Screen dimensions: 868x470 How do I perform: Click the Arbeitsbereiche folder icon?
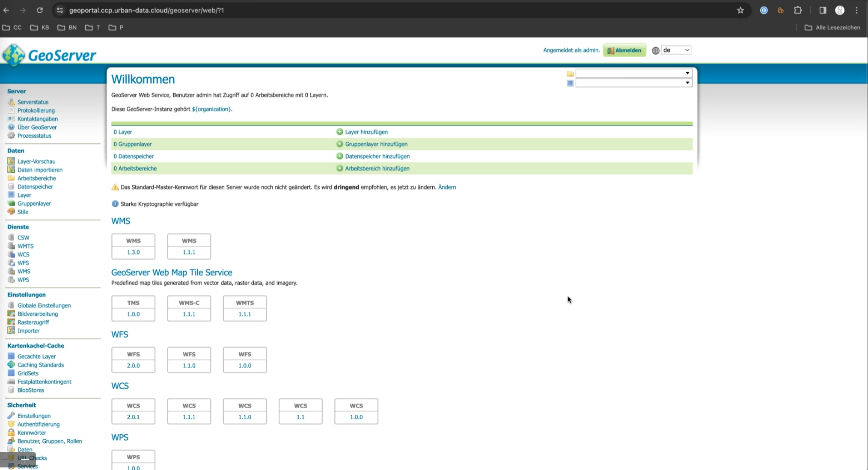point(11,178)
